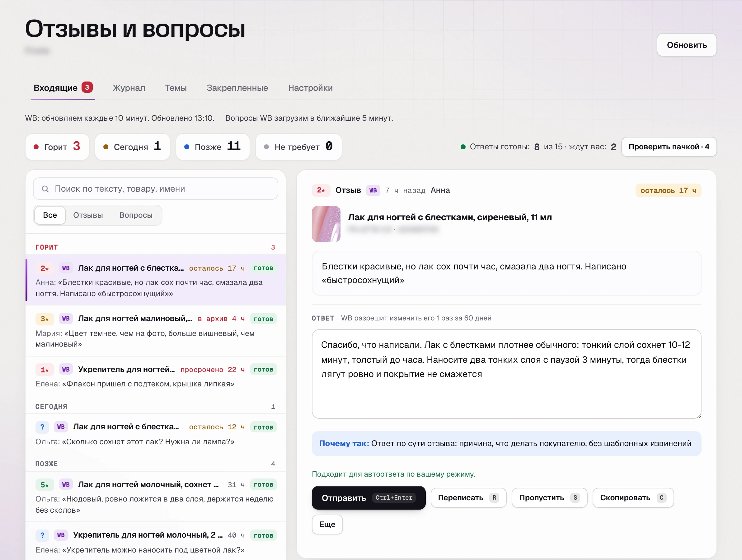Select the Вопросы segment filter
This screenshot has width=742, height=560.
pos(136,215)
